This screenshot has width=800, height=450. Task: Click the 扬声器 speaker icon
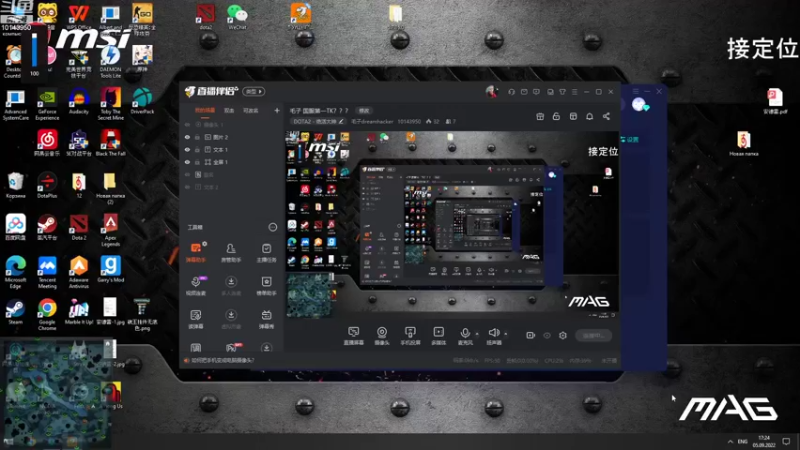[493, 333]
